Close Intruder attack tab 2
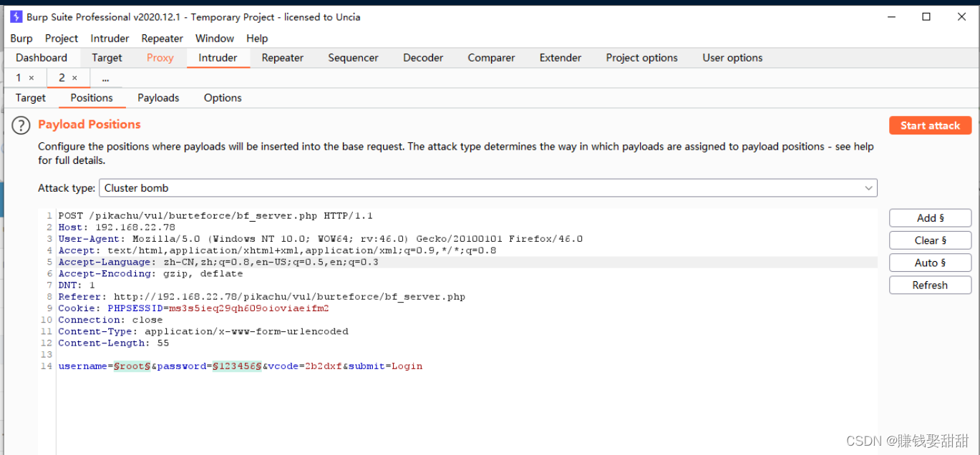Screen dimensions: 980x455 [74, 78]
